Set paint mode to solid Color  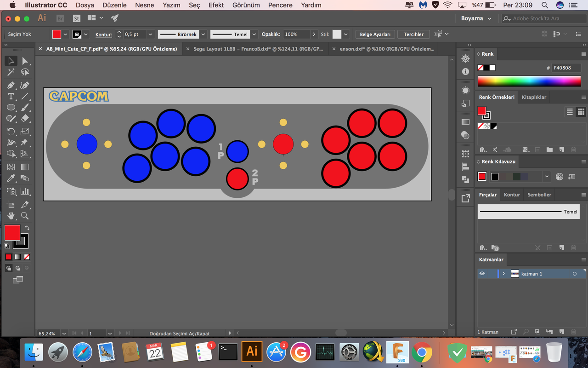tap(8, 257)
